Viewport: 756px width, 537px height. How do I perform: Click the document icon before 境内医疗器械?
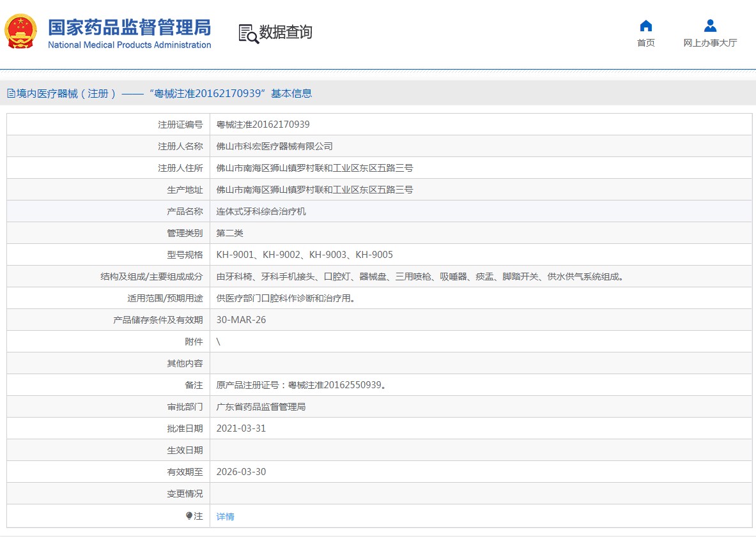pyautogui.click(x=11, y=94)
